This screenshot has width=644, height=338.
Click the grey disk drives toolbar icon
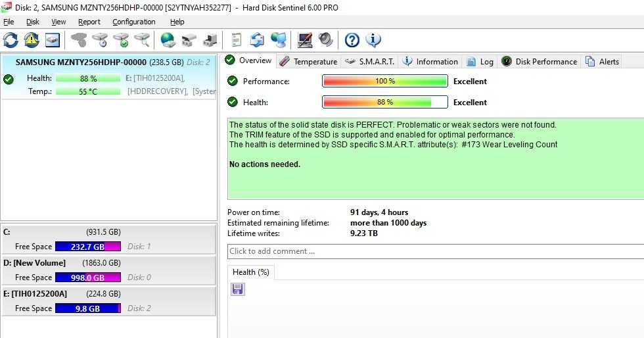coord(189,40)
